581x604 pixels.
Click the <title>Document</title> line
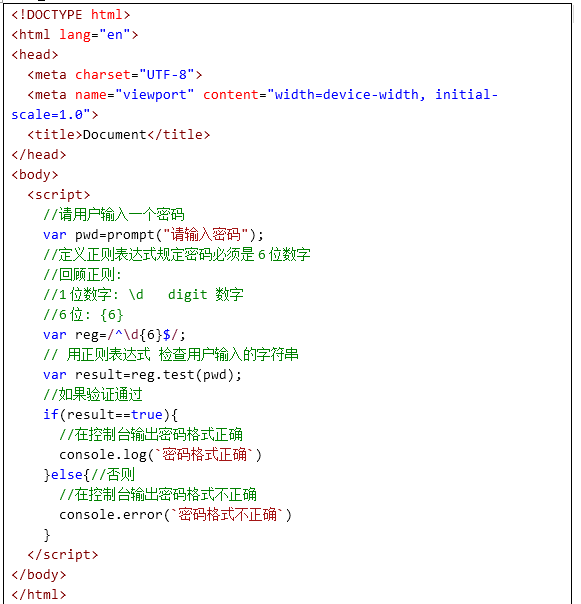pyautogui.click(x=119, y=135)
